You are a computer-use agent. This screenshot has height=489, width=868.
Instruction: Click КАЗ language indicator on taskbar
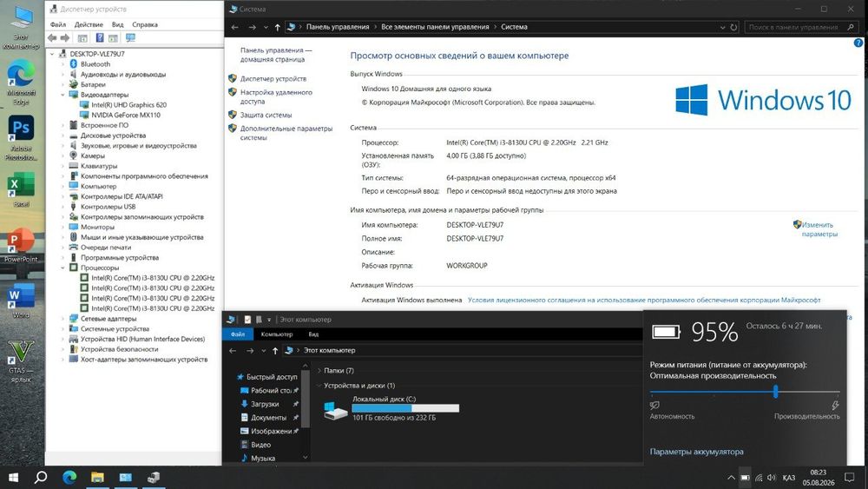789,478
